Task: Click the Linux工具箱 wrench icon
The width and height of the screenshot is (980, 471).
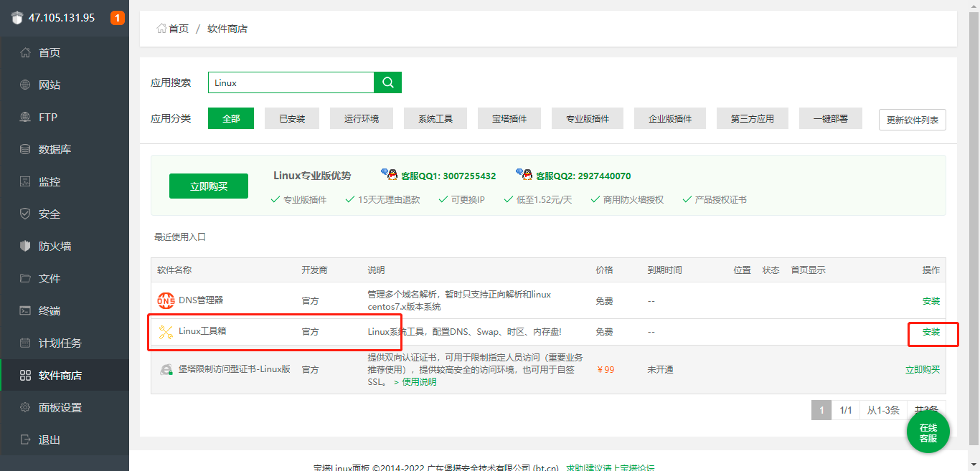Action: [x=166, y=332]
